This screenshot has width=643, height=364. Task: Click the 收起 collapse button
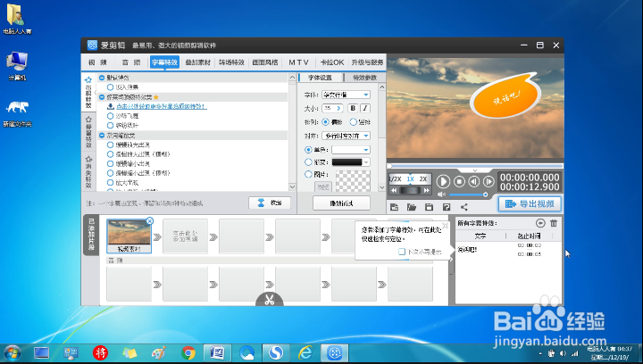click(x=270, y=203)
